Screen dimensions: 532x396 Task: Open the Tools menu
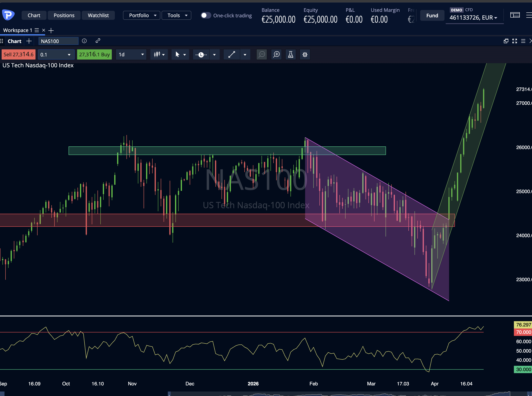(x=176, y=15)
